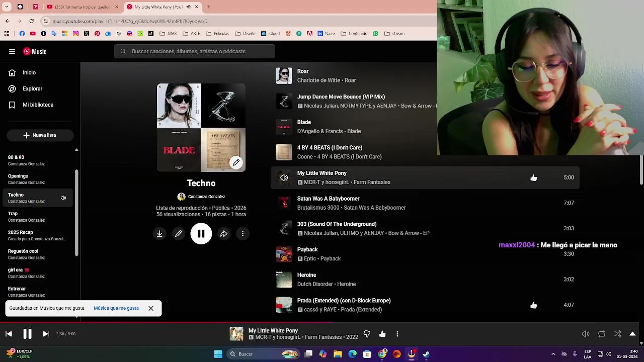Open the Peliculas bookmarks folder

click(217, 34)
